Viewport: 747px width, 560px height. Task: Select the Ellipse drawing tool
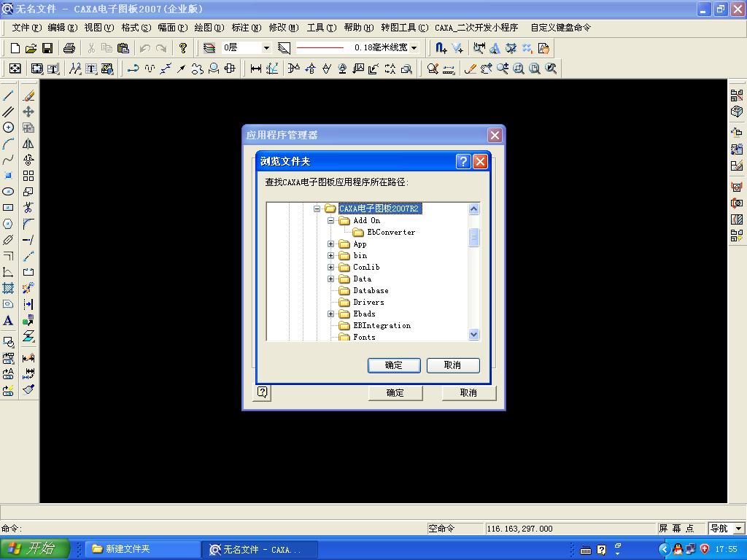point(8,192)
